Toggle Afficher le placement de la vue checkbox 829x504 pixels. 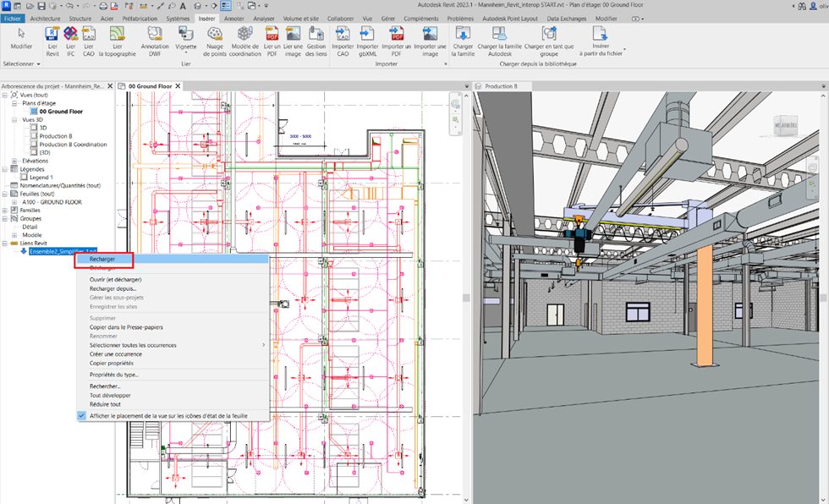[x=81, y=416]
